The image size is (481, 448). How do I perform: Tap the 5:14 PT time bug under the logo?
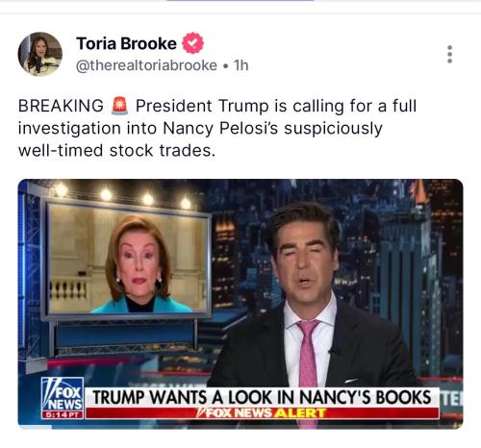coord(63,415)
